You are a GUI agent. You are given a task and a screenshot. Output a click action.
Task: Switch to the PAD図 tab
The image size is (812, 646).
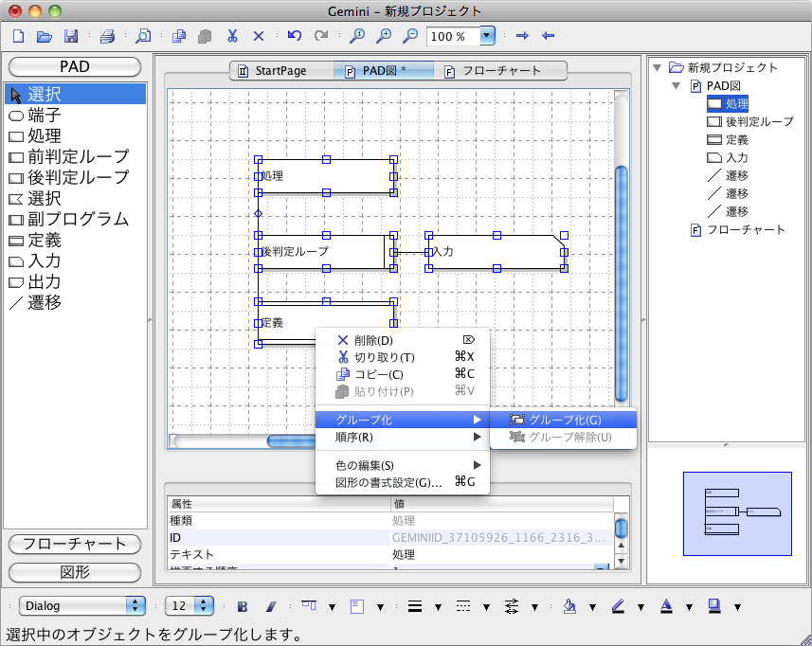[x=383, y=71]
